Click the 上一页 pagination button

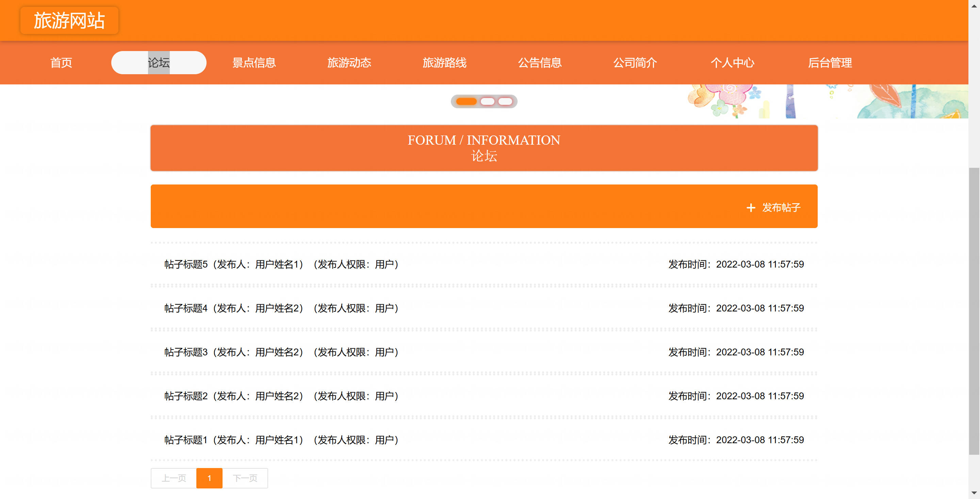[x=174, y=478]
